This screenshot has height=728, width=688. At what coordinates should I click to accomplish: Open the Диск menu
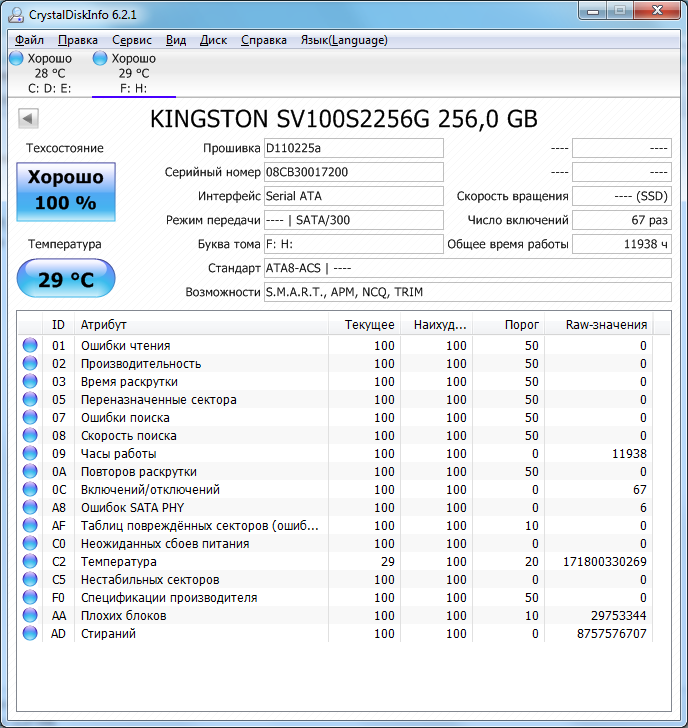213,40
